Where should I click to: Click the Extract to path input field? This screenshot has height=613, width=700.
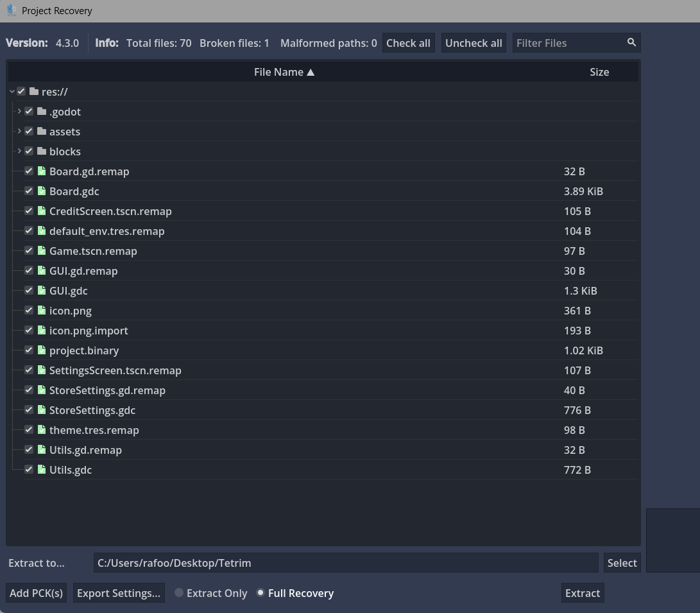click(345, 563)
